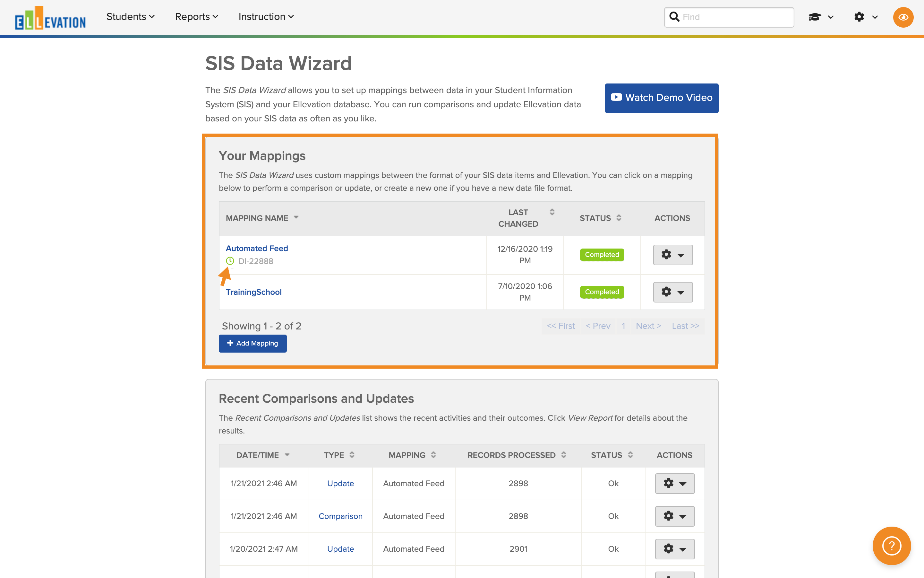Image resolution: width=924 pixels, height=578 pixels.
Task: Click Completed status badge for Automated Feed
Action: [602, 255]
